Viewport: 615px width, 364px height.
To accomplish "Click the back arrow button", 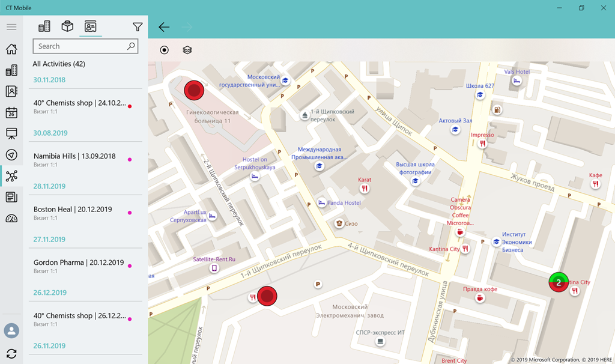I will pyautogui.click(x=164, y=27).
